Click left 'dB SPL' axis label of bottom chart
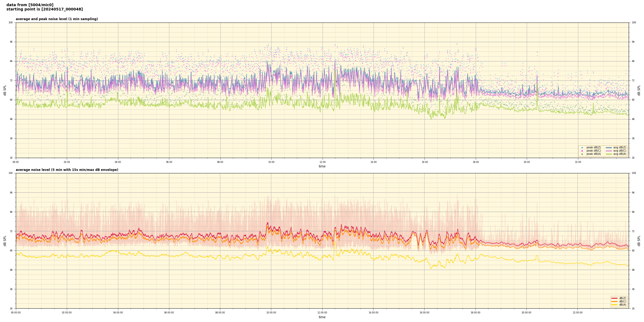 point(5,241)
